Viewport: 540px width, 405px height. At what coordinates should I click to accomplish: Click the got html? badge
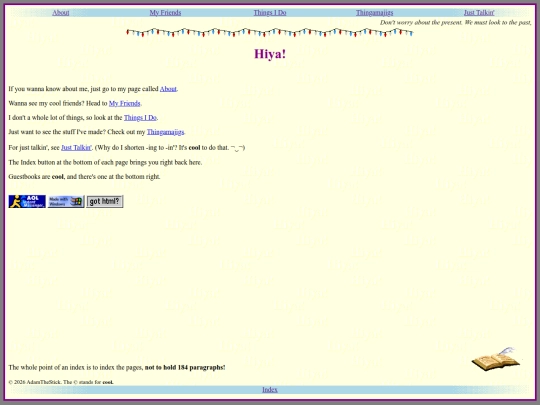coord(105,201)
